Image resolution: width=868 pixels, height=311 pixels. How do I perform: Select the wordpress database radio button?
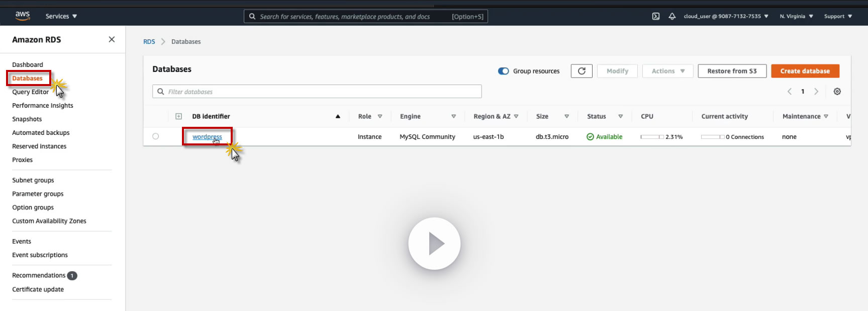click(x=155, y=136)
